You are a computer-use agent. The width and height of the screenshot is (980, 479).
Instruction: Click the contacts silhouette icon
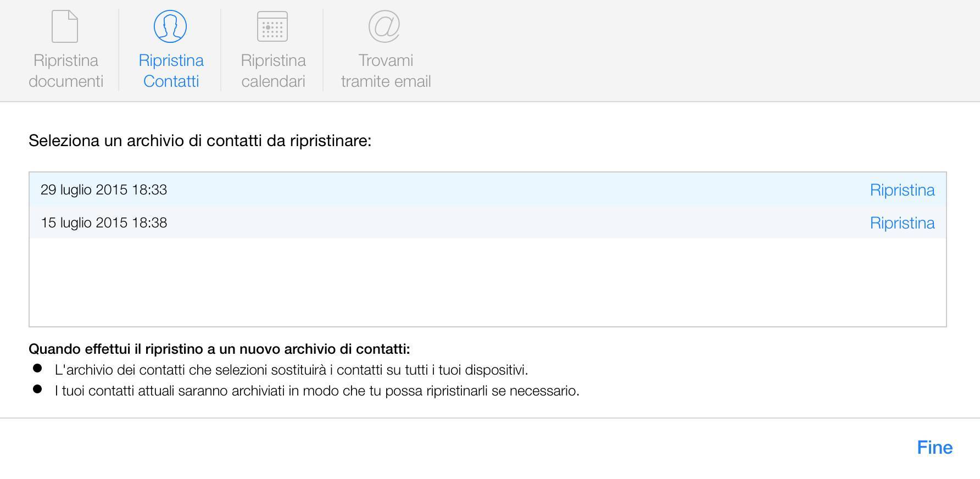pyautogui.click(x=170, y=26)
